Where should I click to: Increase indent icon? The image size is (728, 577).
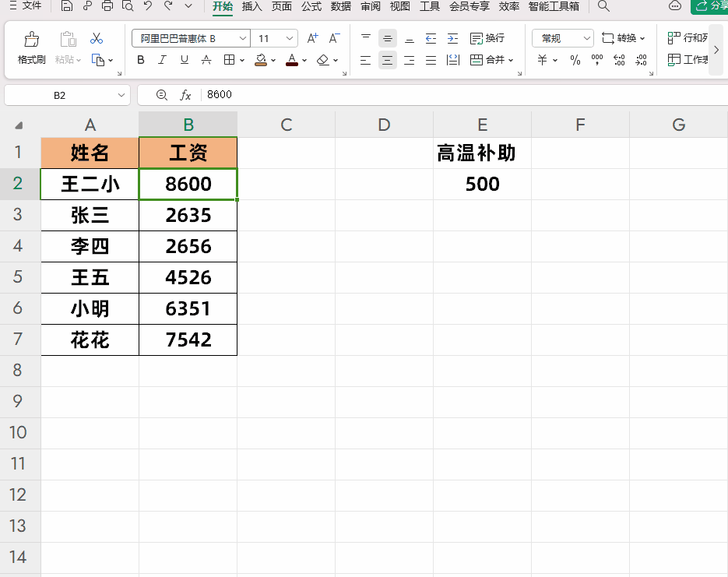[452, 38]
